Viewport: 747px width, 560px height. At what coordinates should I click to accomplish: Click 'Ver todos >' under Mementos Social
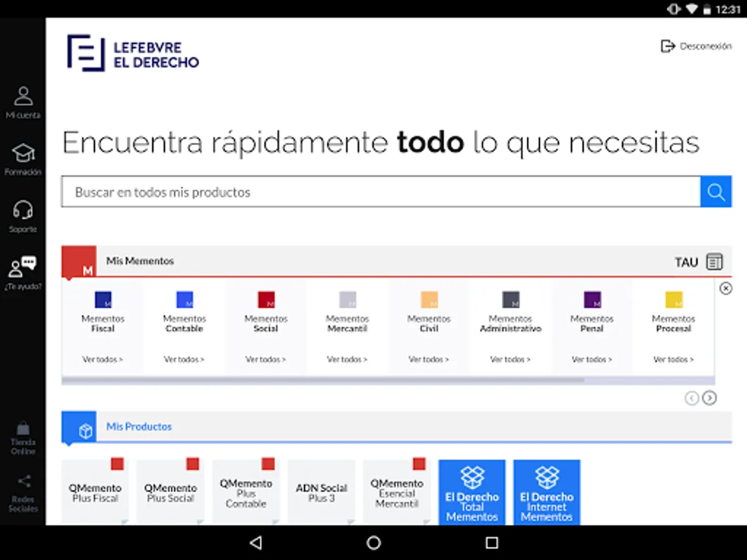pos(266,359)
